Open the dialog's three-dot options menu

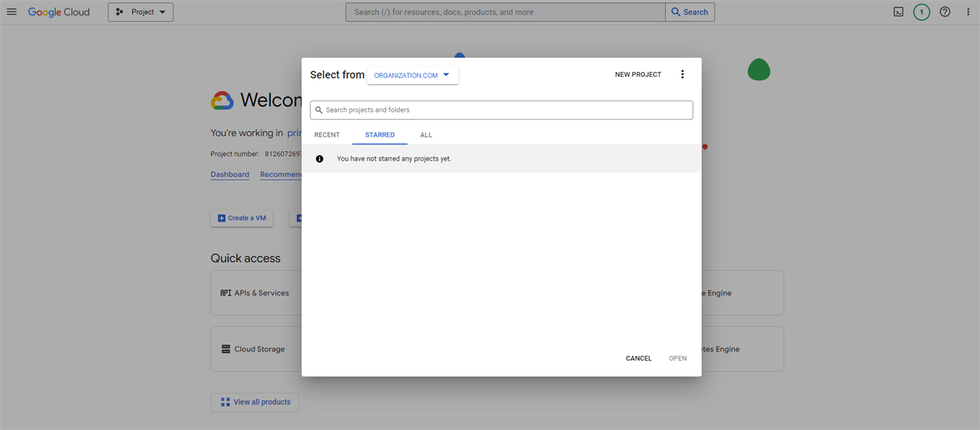[x=682, y=75]
